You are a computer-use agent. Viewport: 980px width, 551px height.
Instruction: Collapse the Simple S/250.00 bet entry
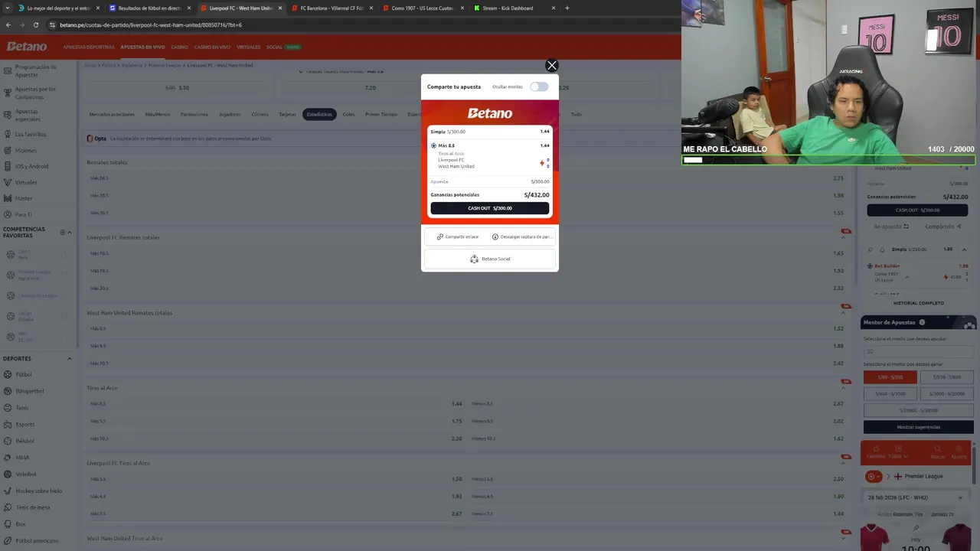[964, 249]
